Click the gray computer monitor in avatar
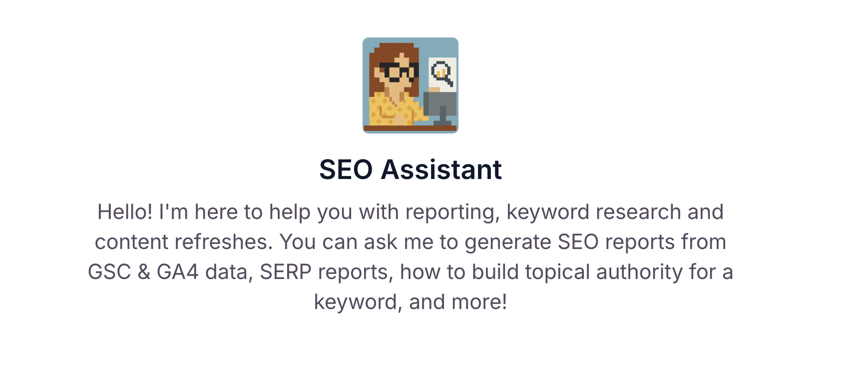 click(440, 105)
